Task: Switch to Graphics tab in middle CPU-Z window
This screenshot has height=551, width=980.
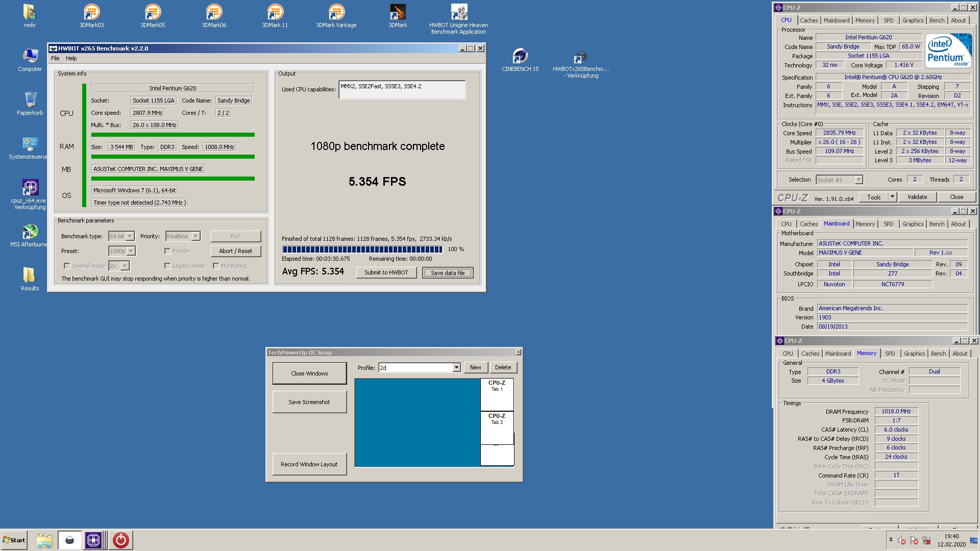Action: [913, 224]
